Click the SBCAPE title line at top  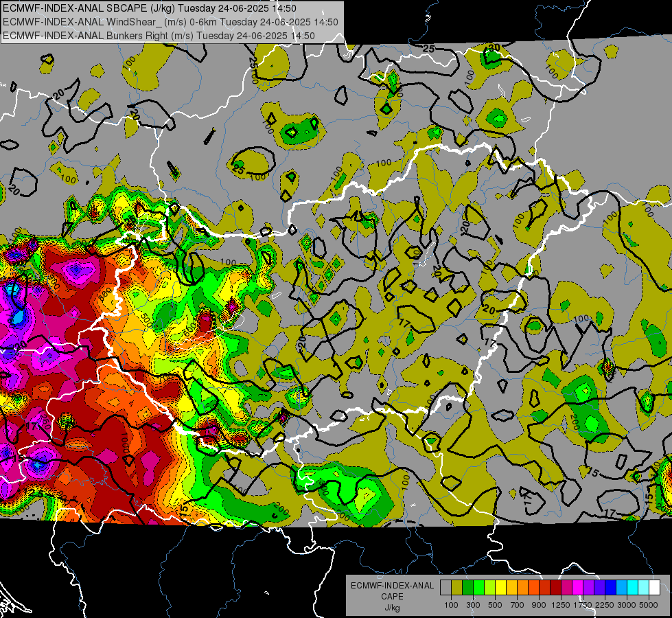(149, 8)
